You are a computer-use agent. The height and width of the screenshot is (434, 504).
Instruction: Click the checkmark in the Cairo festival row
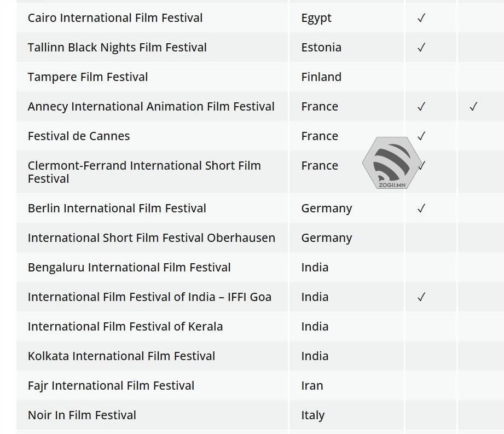[x=421, y=18]
